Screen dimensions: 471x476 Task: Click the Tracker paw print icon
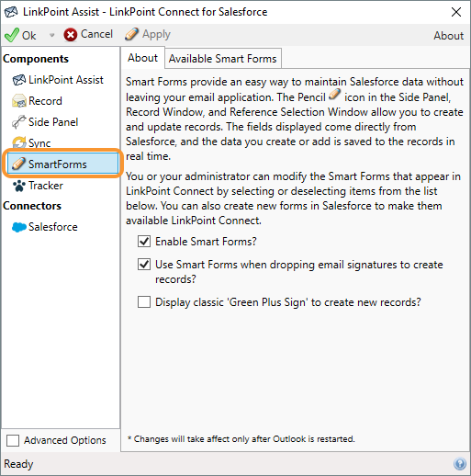19,186
